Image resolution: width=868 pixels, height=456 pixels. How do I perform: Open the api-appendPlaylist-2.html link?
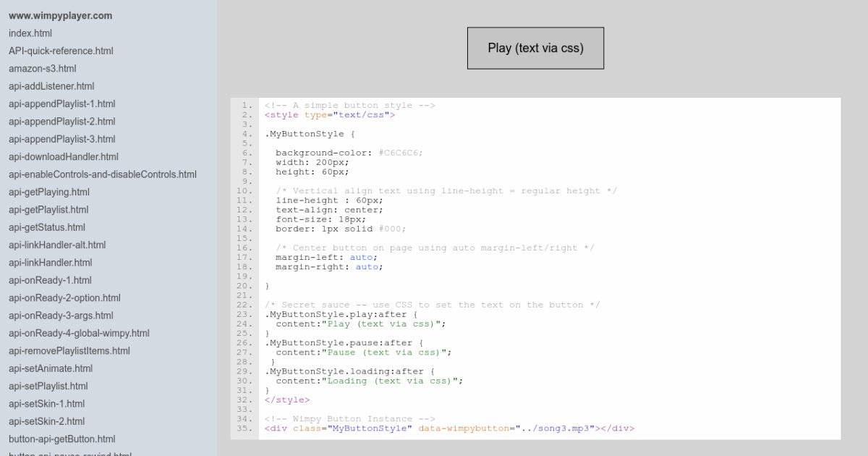click(62, 122)
